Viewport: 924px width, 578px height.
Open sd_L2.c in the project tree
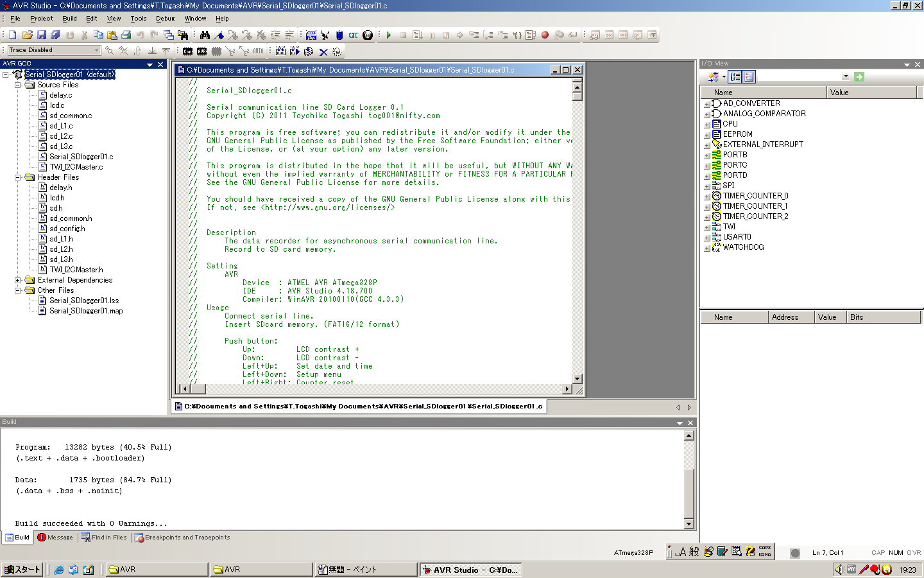(x=61, y=136)
